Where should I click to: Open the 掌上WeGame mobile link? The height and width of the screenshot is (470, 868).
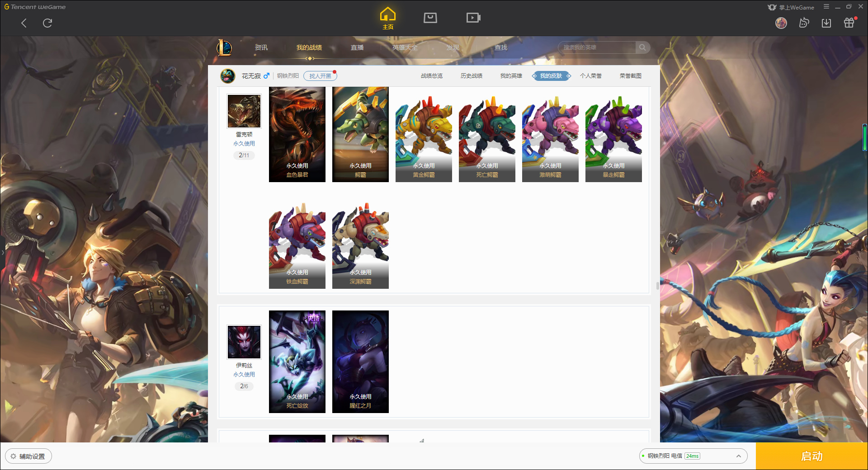791,7
